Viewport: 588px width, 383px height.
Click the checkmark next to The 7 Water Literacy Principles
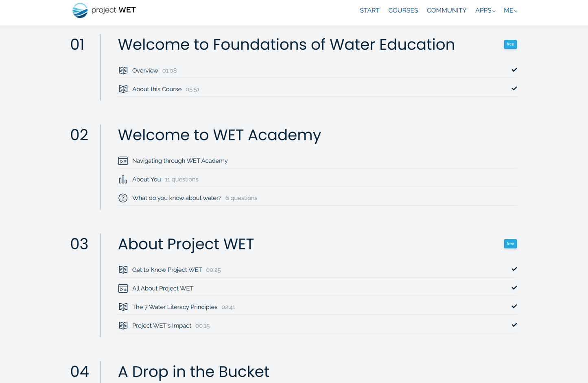(514, 306)
